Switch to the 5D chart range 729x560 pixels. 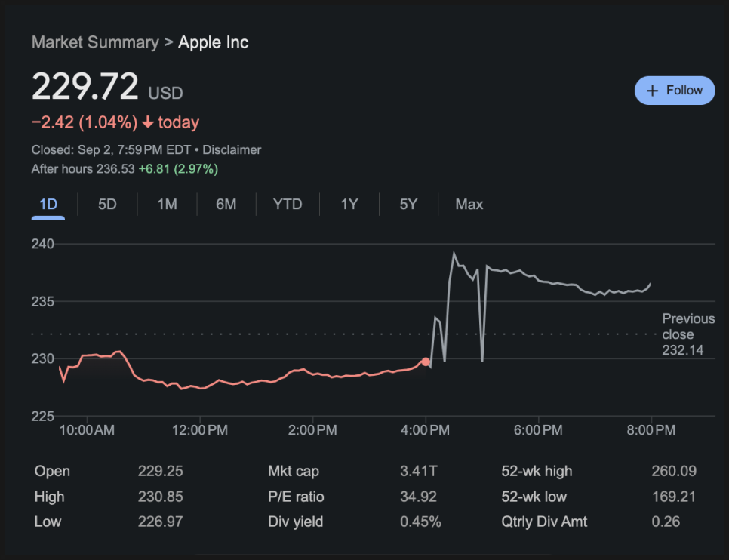(x=107, y=205)
